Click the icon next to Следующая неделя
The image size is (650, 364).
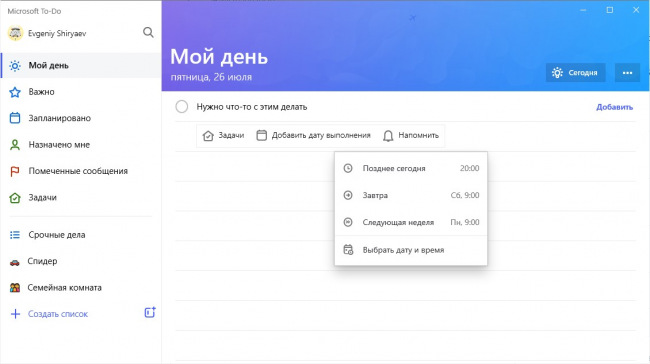pyautogui.click(x=348, y=223)
